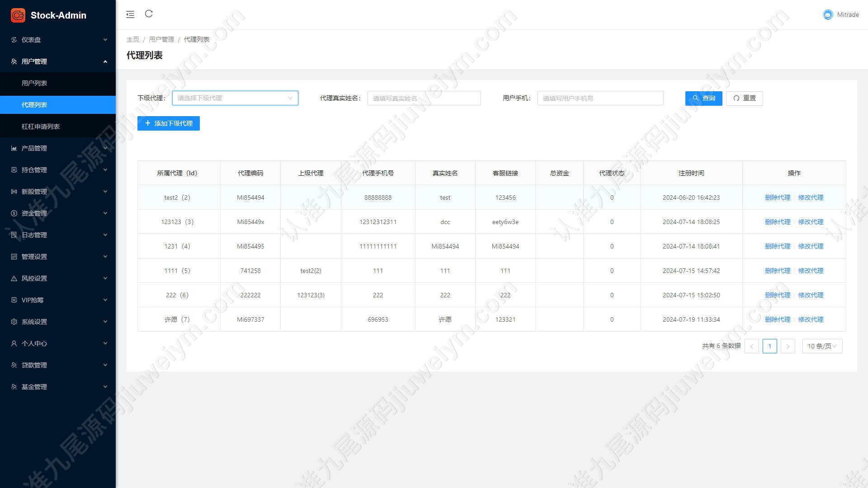Click the 主页 breadcrumb link
This screenshot has width=868, height=488.
[133, 39]
